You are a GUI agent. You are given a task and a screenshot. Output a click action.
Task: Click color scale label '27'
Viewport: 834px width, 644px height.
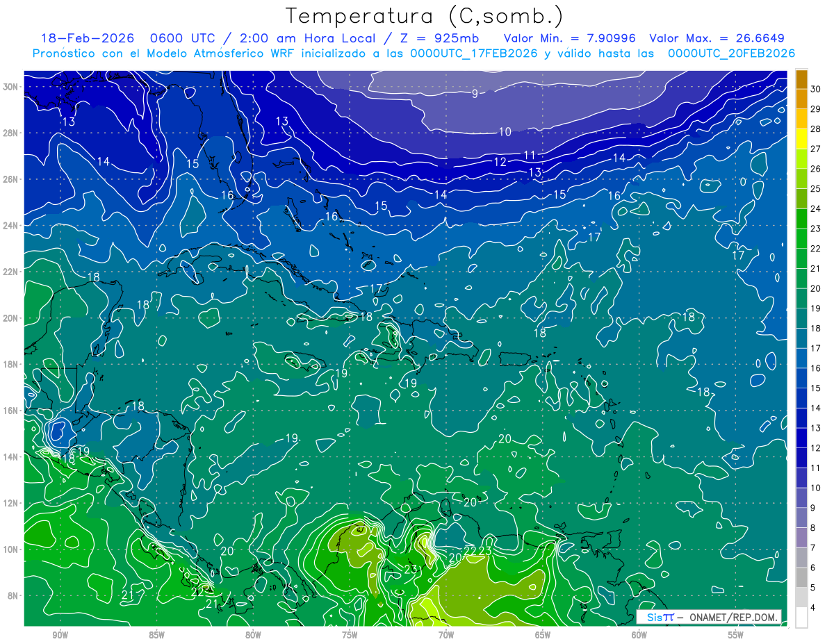tap(816, 149)
